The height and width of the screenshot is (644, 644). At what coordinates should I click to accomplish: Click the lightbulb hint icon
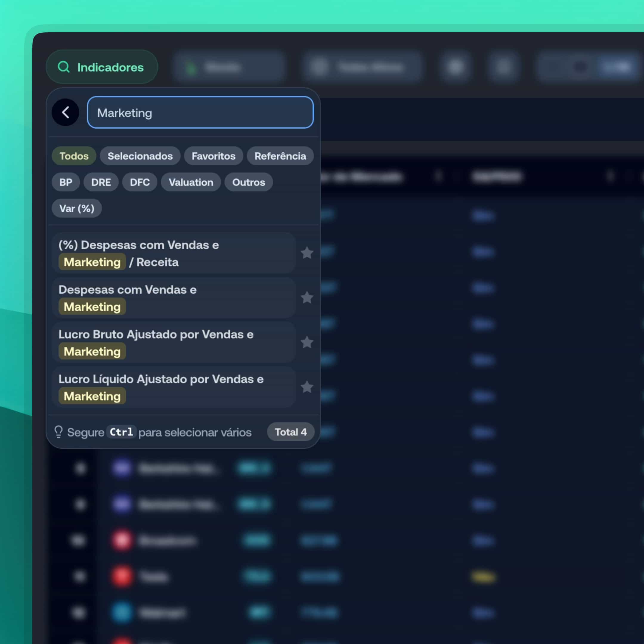click(x=58, y=432)
